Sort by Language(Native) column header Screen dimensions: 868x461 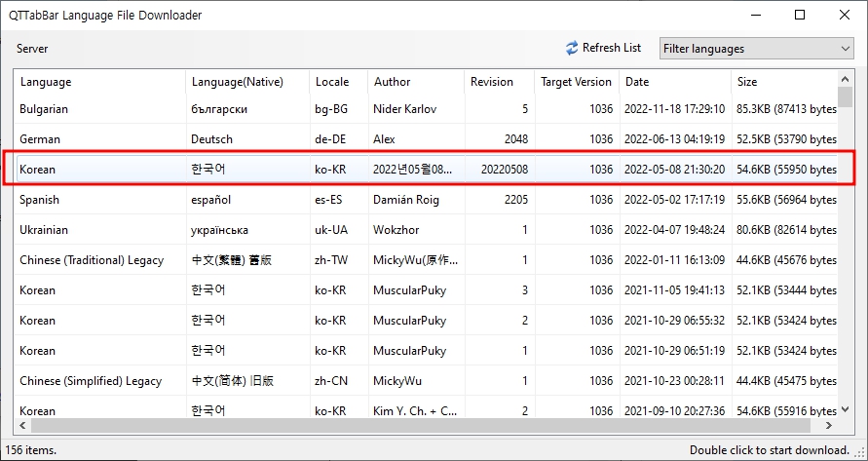(x=248, y=82)
